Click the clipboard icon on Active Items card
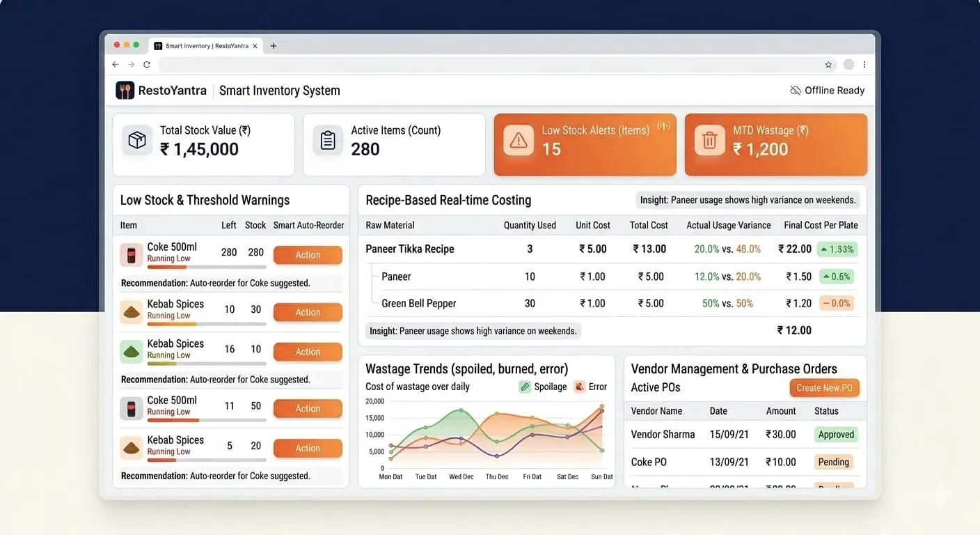 pos(328,140)
